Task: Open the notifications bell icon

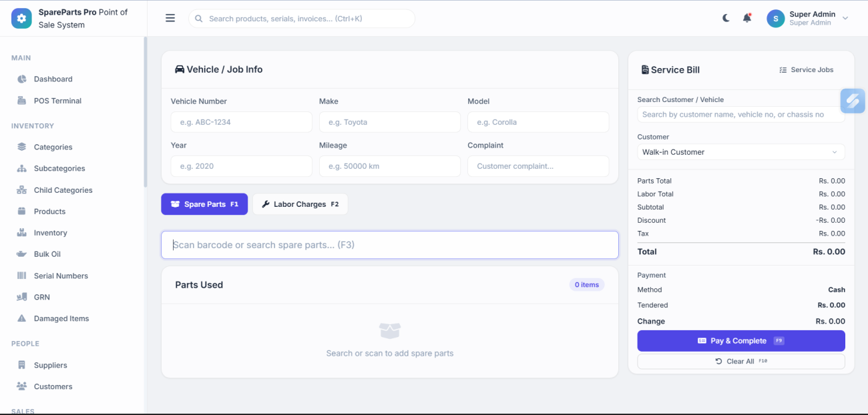Action: tap(747, 18)
